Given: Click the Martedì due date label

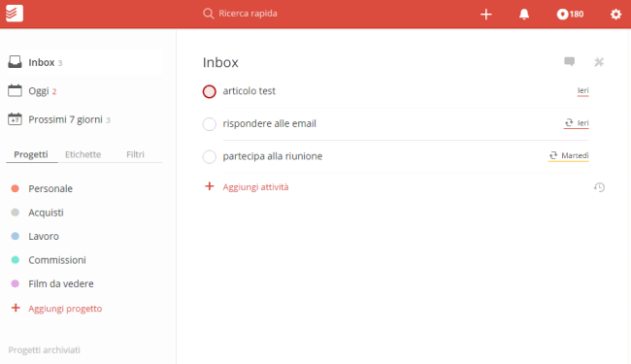Looking at the screenshot, I should pyautogui.click(x=575, y=155).
